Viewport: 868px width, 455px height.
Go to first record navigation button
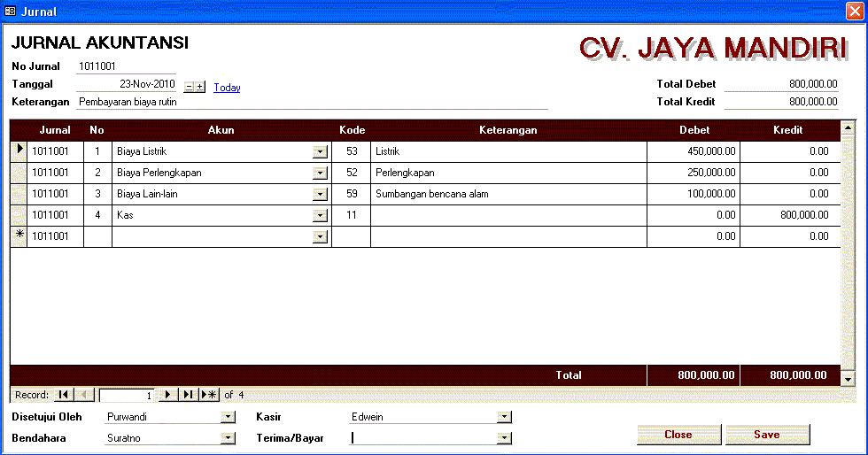click(64, 395)
